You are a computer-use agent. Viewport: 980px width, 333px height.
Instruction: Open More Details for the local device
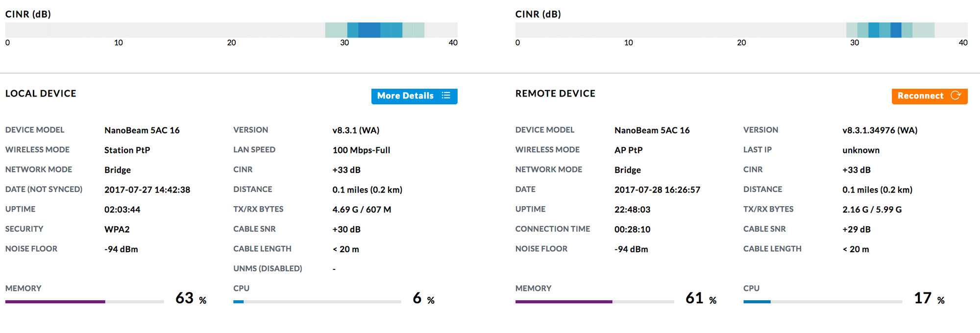[414, 96]
